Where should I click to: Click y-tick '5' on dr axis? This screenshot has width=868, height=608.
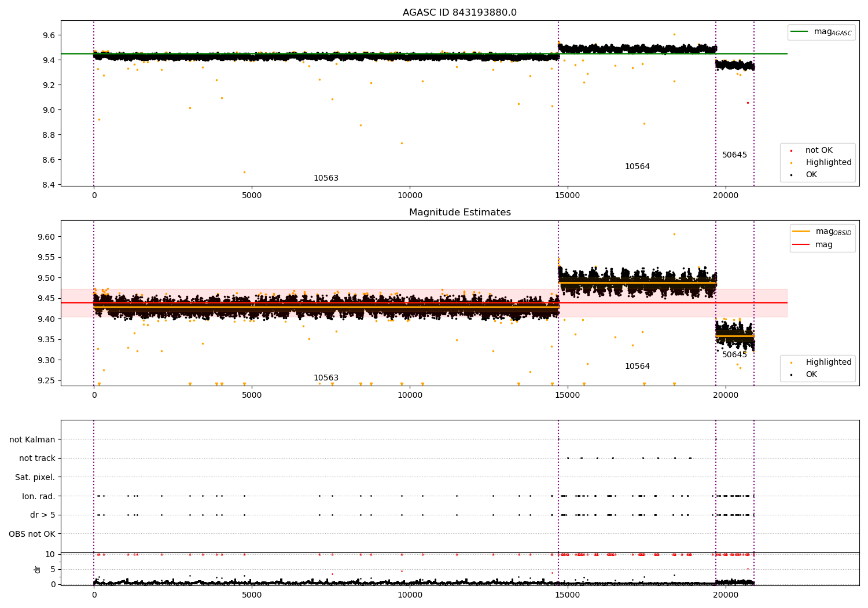point(53,569)
